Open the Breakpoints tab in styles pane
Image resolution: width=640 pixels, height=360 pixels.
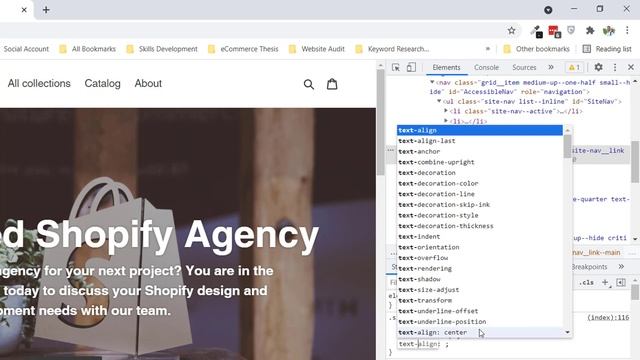point(589,267)
